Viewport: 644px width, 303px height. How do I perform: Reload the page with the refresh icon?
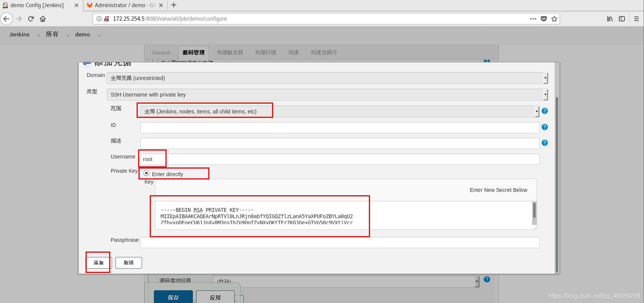(x=31, y=19)
